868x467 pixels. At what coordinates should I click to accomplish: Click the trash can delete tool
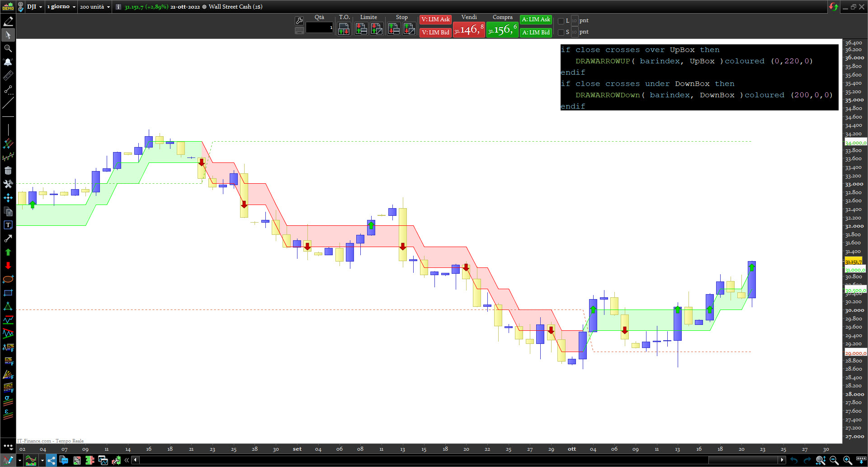(x=8, y=171)
